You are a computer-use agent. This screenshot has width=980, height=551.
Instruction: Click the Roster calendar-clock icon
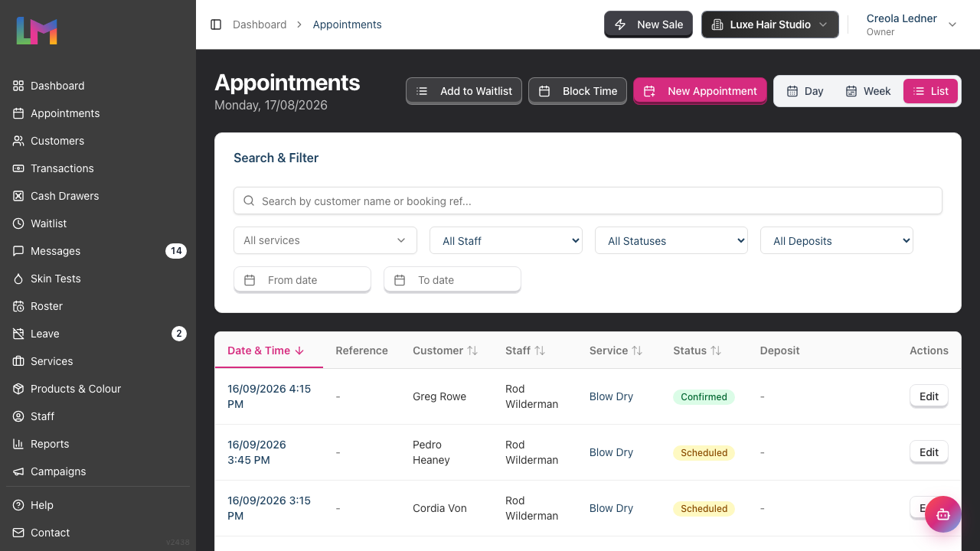click(x=18, y=306)
